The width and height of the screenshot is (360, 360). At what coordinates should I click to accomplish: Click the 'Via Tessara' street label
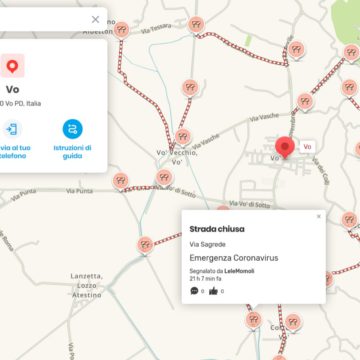coord(157,28)
